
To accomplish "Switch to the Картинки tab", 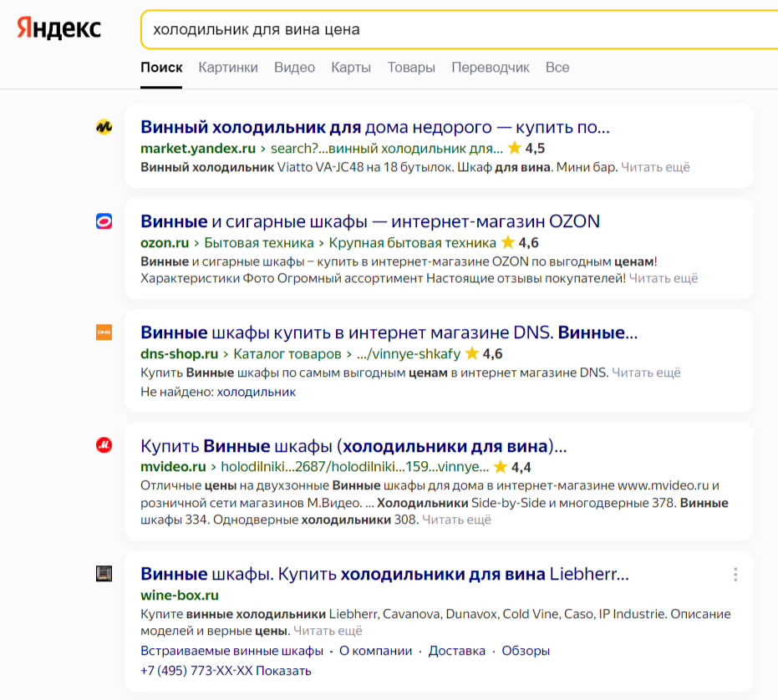I will tap(228, 68).
